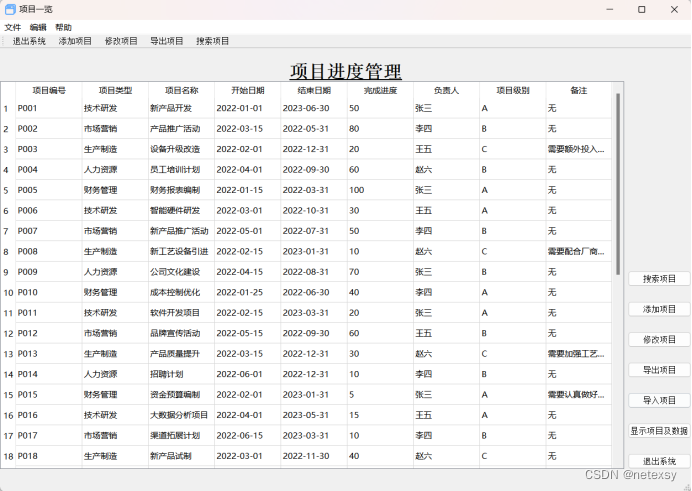
Task: Click the 渠道拓展计划 cell
Action: point(181,435)
